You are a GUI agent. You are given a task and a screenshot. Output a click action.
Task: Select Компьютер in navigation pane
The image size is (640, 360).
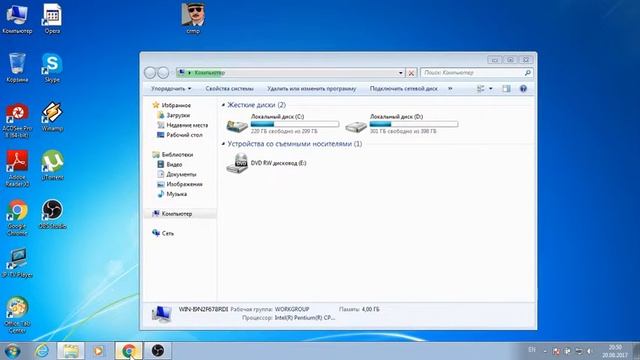point(176,213)
